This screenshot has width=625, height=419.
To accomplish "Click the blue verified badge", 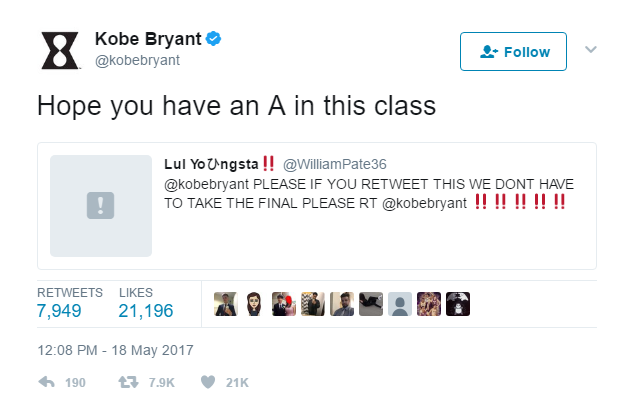I will point(213,39).
